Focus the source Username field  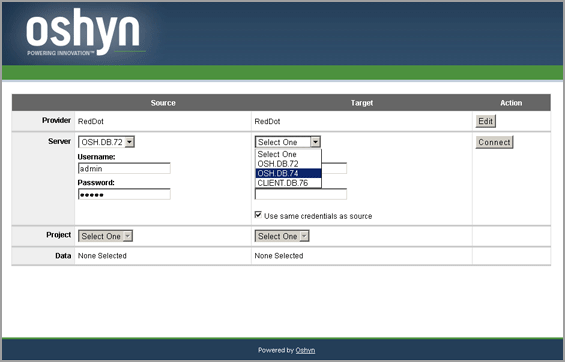pos(124,168)
